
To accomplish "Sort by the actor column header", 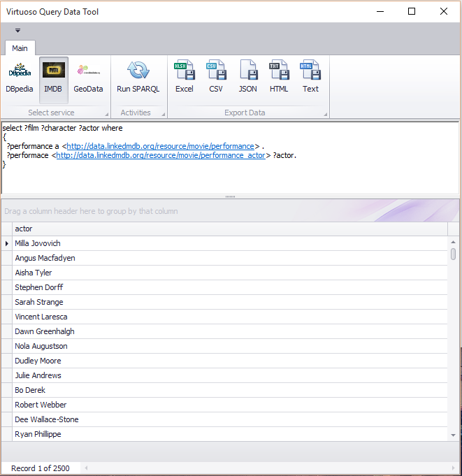I will (x=230, y=229).
